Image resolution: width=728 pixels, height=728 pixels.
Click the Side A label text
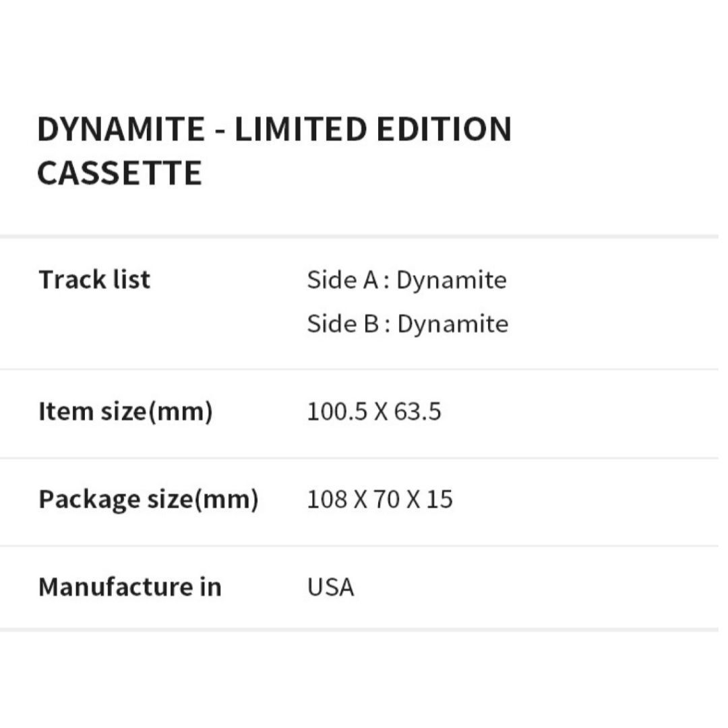pos(342,280)
